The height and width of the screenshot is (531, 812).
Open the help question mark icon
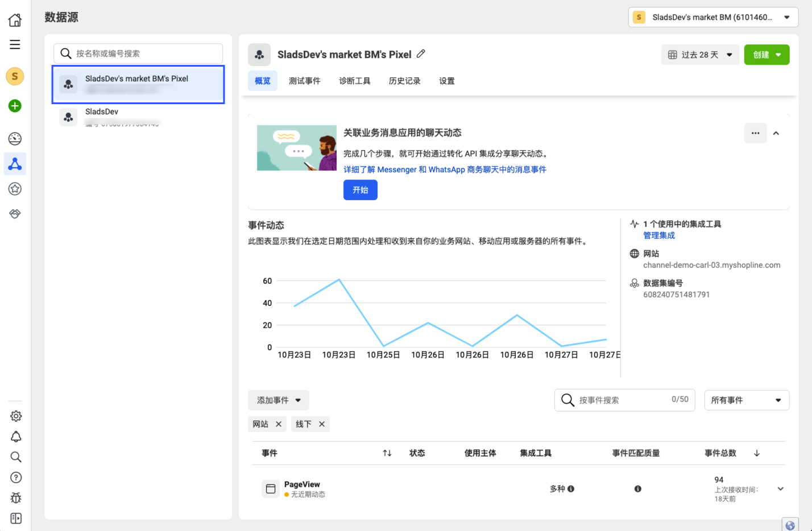16,478
